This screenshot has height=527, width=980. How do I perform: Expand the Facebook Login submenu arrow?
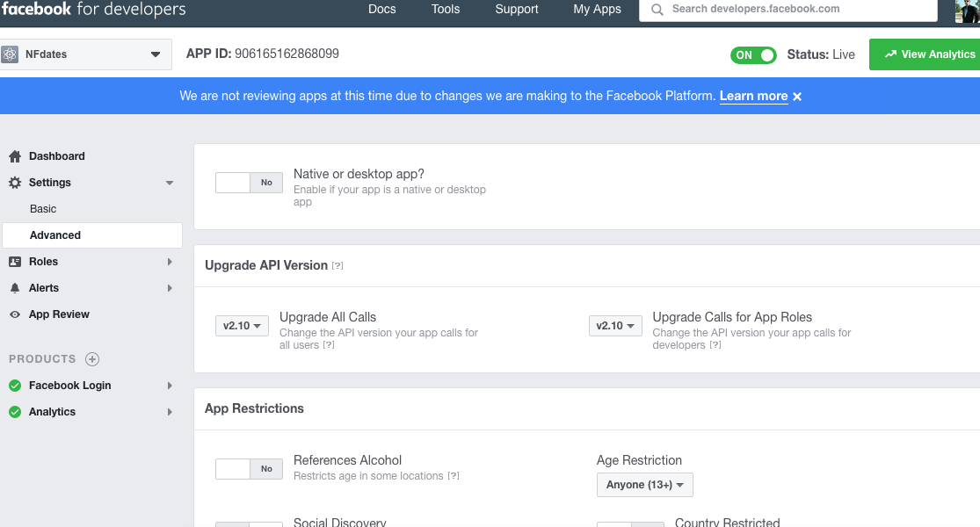coord(170,386)
